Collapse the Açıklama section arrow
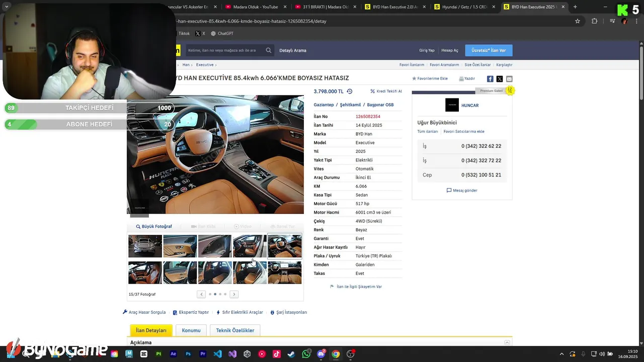644x362 pixels. pyautogui.click(x=507, y=342)
